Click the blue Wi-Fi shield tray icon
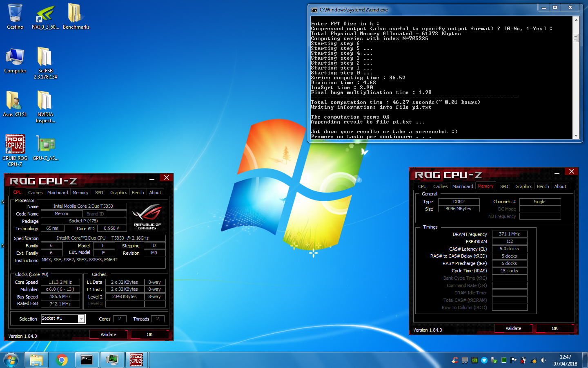Viewport: 588px width, 368px height. [x=484, y=360]
